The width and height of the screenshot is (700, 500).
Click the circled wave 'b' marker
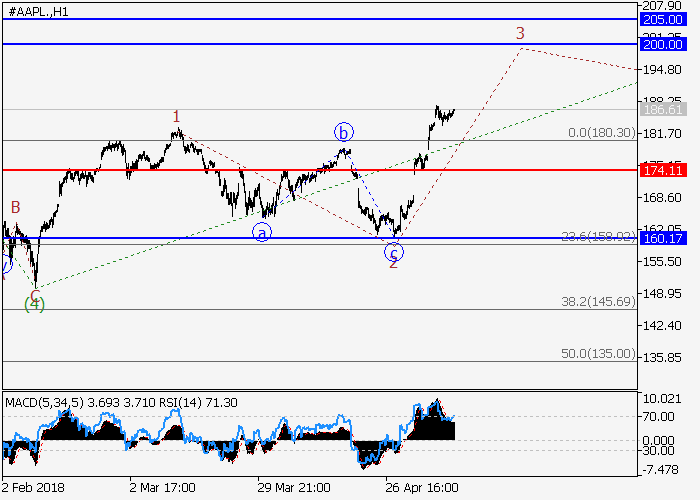click(344, 132)
